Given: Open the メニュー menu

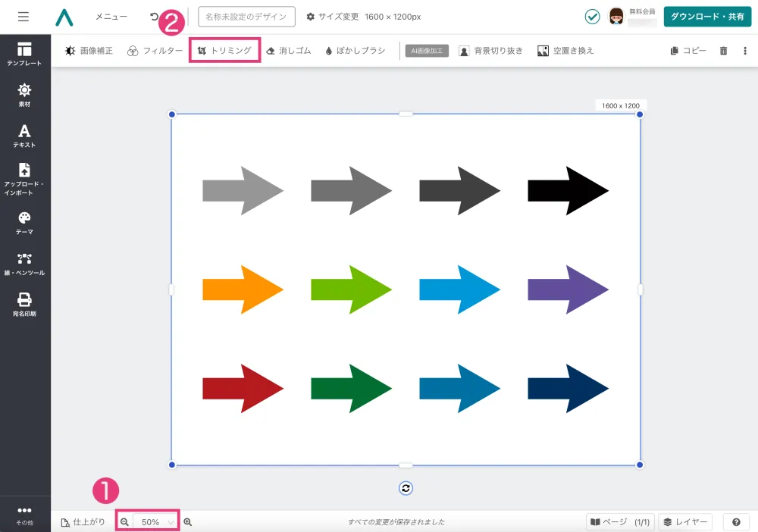Looking at the screenshot, I should 111,15.
